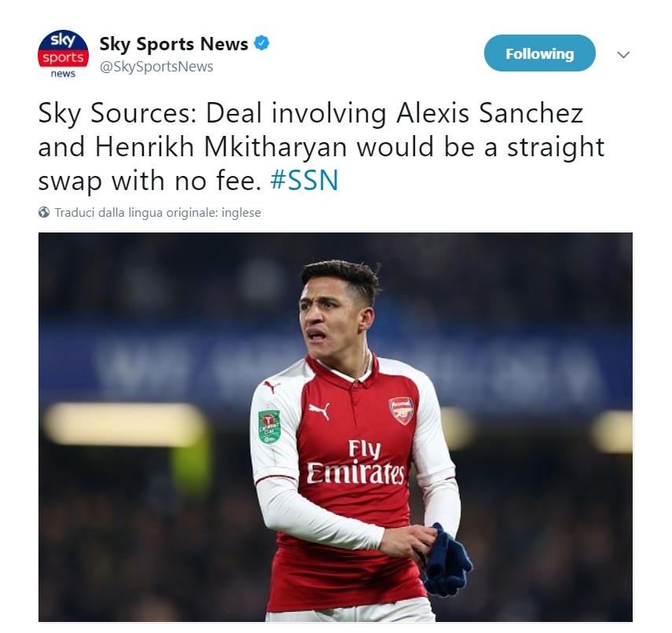Click the Sky Sports News display name

(174, 44)
